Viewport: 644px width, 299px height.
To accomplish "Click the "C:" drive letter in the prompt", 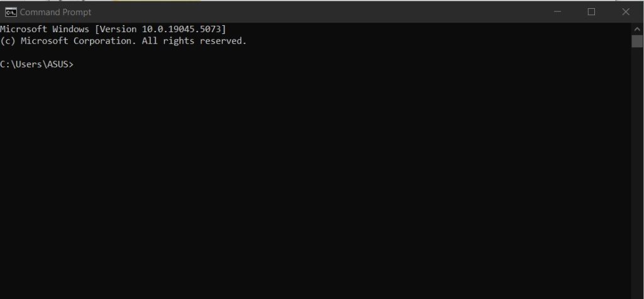I will (x=5, y=64).
